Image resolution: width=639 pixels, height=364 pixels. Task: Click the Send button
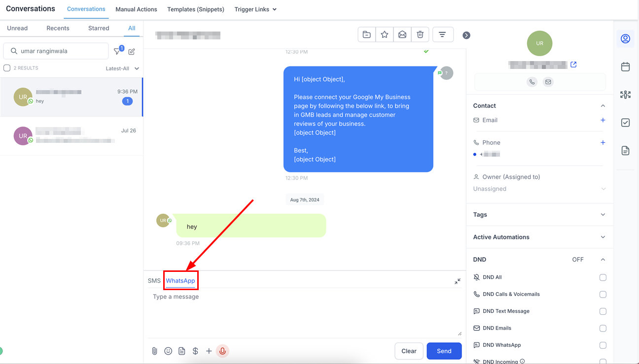[444, 351]
